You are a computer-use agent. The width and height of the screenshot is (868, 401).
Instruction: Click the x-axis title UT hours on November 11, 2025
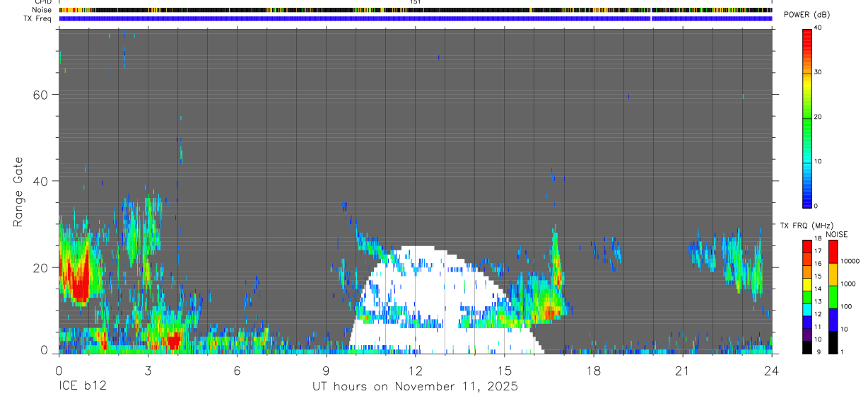click(x=415, y=386)
